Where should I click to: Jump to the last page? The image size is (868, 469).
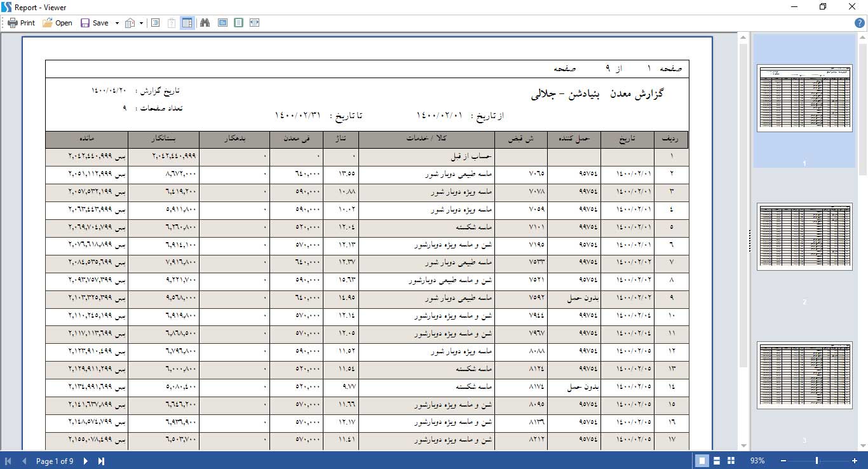[x=101, y=461]
